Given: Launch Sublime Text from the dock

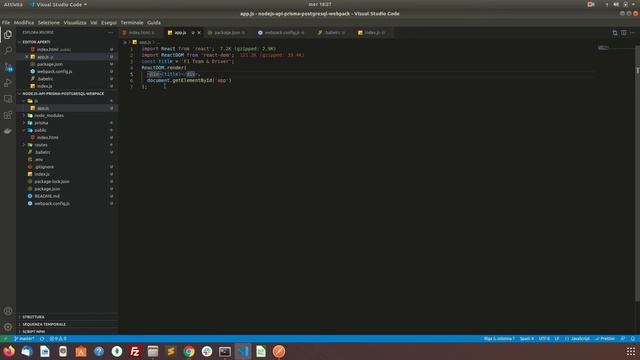Looking at the screenshot, I should (x=171, y=351).
